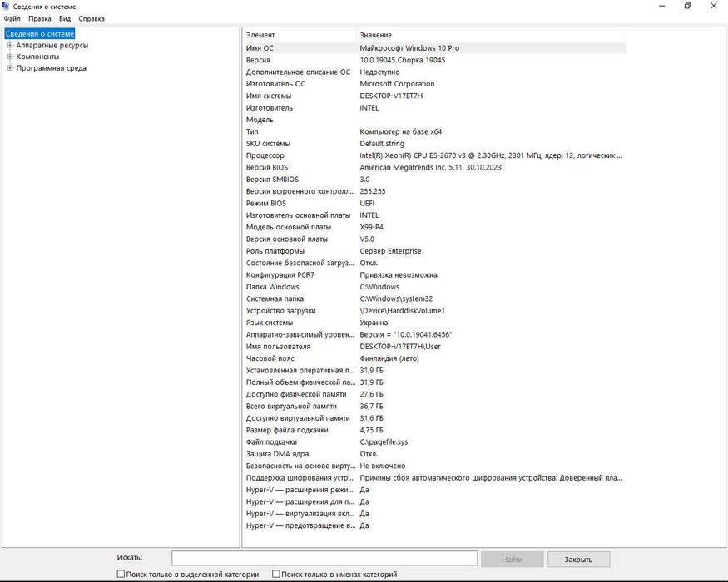Viewport: 728px width, 582px height.
Task: Open the 'Файл' menu
Action: click(12, 18)
